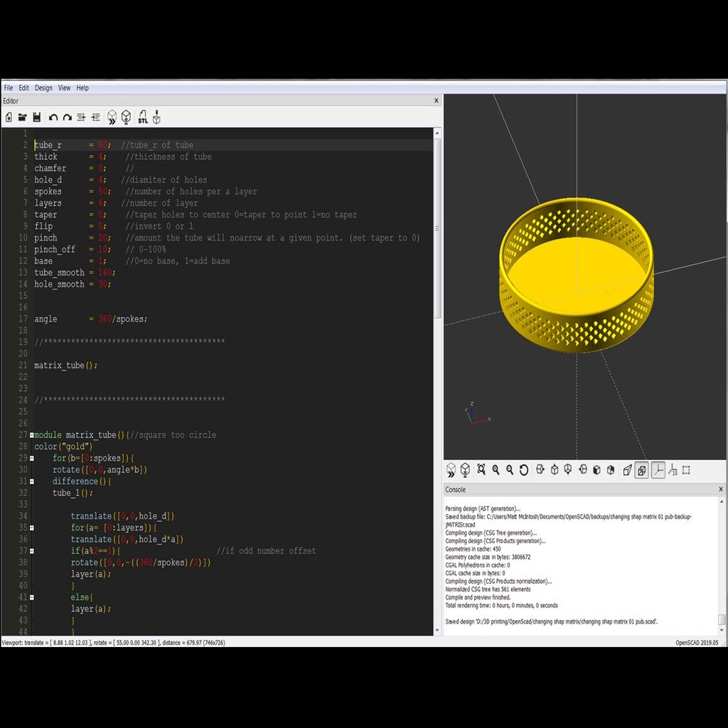The image size is (728, 728).
Task: Toggle the orthogonal projection button
Action: [641, 470]
